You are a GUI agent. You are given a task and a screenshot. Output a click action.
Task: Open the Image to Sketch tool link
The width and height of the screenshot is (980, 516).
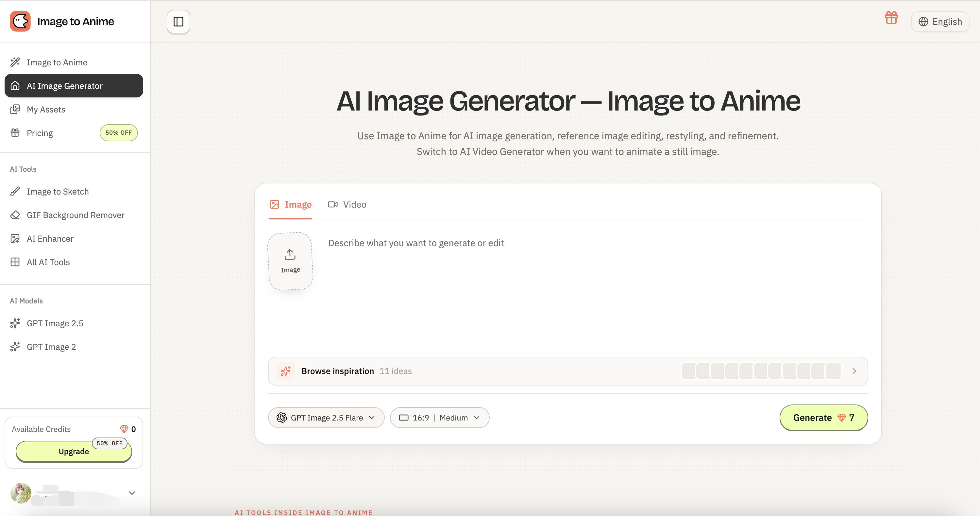click(x=74, y=191)
